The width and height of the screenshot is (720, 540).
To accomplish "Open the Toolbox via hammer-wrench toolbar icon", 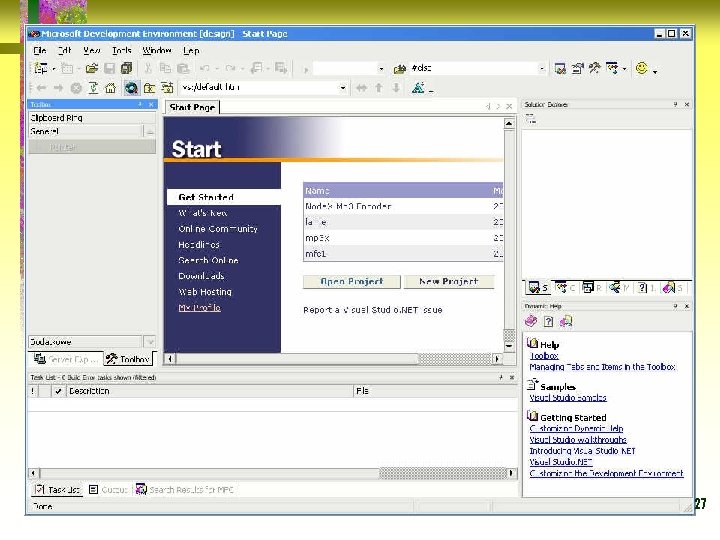I will 595,68.
